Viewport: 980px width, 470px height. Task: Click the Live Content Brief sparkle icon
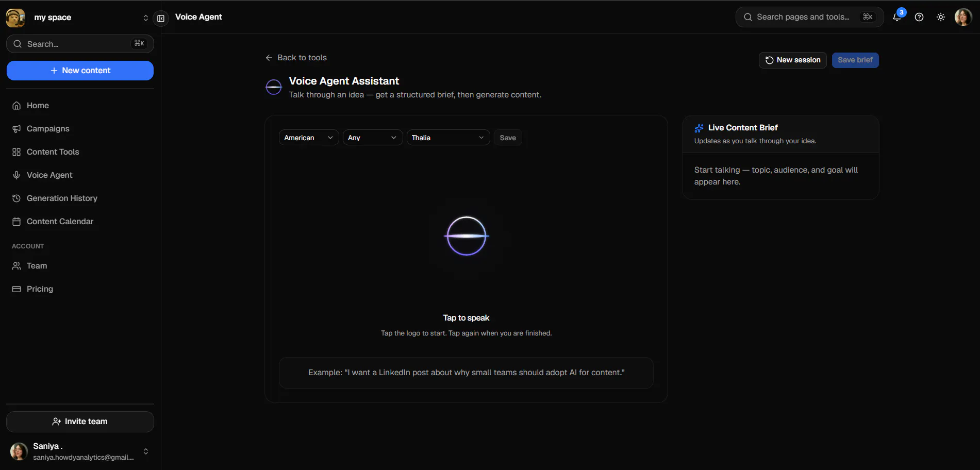(699, 128)
